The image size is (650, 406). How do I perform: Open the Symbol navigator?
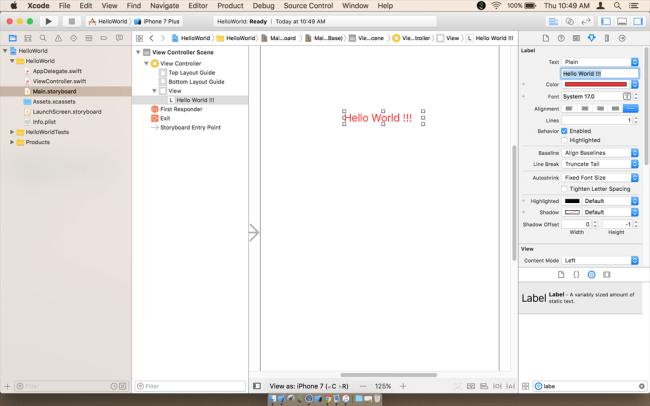[x=28, y=38]
